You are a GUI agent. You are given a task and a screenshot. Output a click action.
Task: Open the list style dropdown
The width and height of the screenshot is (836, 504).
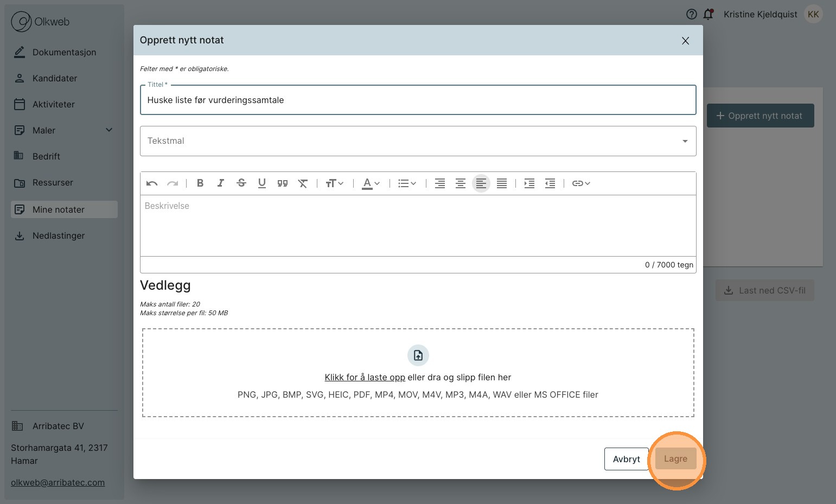pos(407,183)
